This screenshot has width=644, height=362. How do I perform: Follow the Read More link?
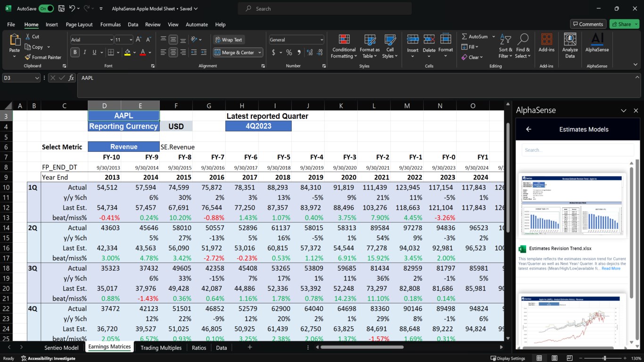click(x=611, y=269)
